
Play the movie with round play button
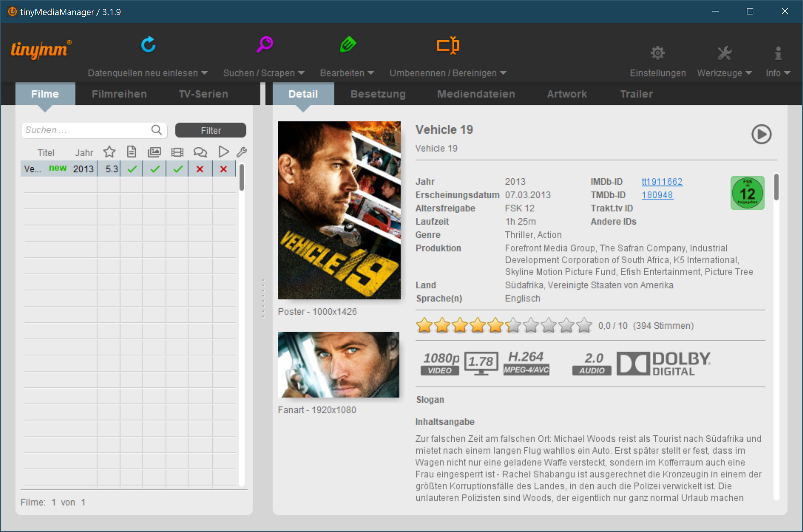tap(761, 134)
